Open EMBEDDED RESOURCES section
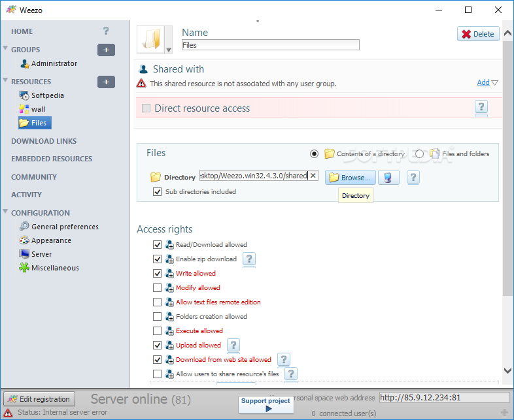The image size is (514, 420). pyautogui.click(x=52, y=159)
